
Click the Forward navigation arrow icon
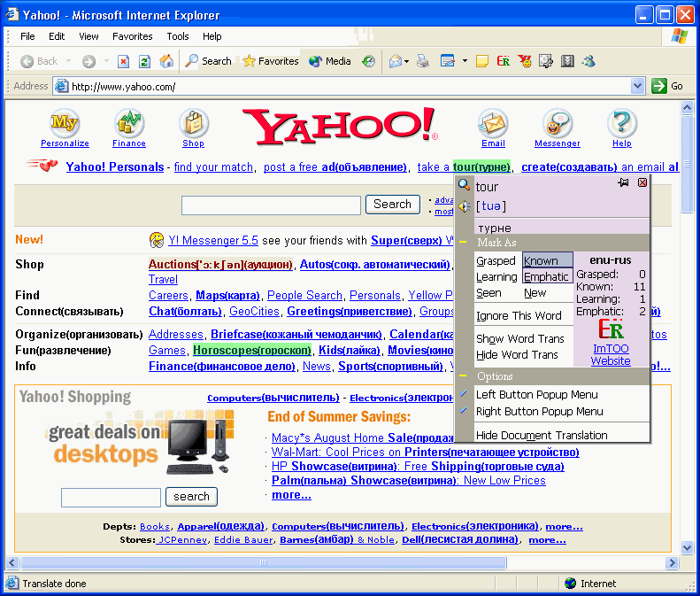[88, 61]
